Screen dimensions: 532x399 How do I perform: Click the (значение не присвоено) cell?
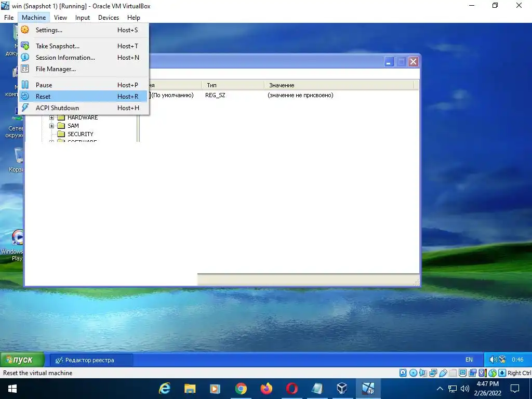300,96
